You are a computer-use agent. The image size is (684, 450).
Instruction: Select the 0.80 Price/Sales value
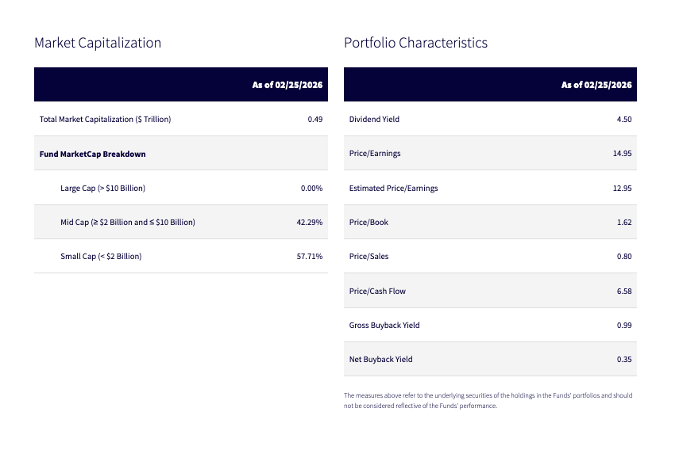click(x=624, y=256)
